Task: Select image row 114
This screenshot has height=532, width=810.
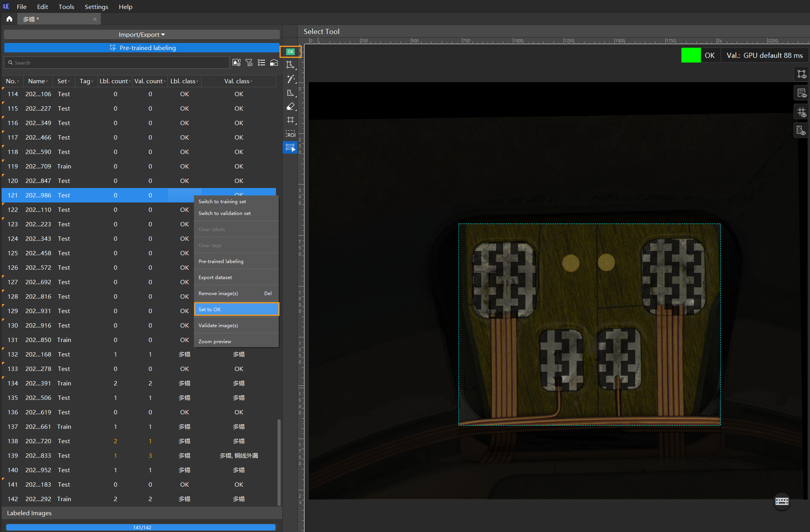Action: (x=139, y=94)
